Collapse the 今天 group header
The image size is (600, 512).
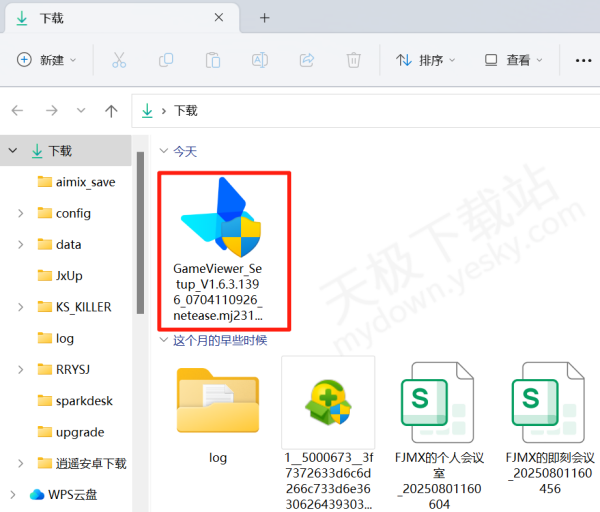(165, 151)
